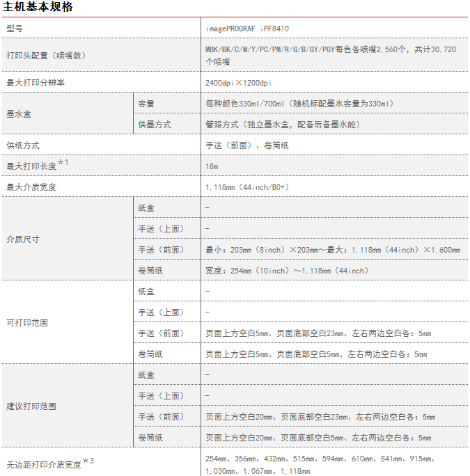Click 纸盒 under 可打印范围
The height and width of the screenshot is (476, 470).
(146, 292)
